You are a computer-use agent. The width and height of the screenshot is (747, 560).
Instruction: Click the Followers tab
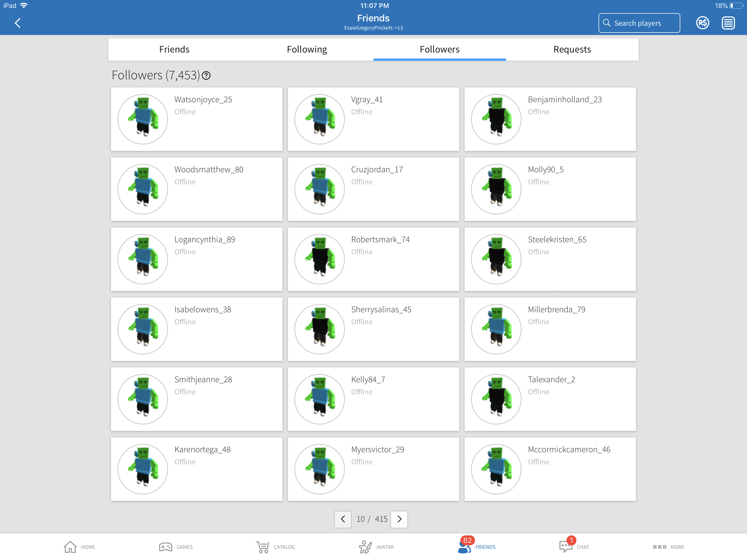439,49
